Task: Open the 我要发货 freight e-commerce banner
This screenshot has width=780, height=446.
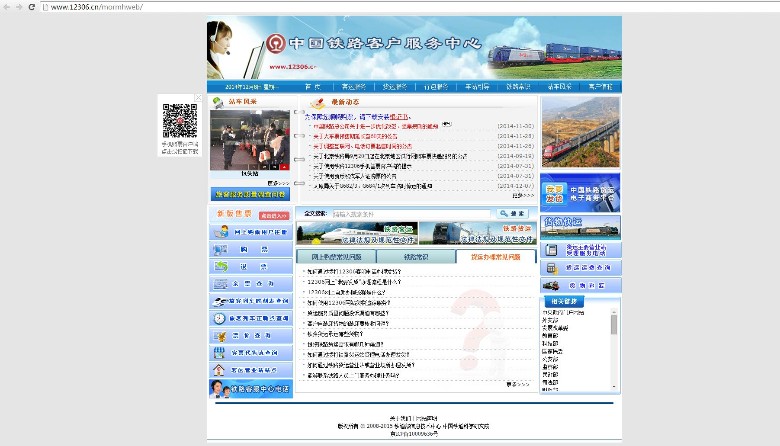Action: [580, 193]
